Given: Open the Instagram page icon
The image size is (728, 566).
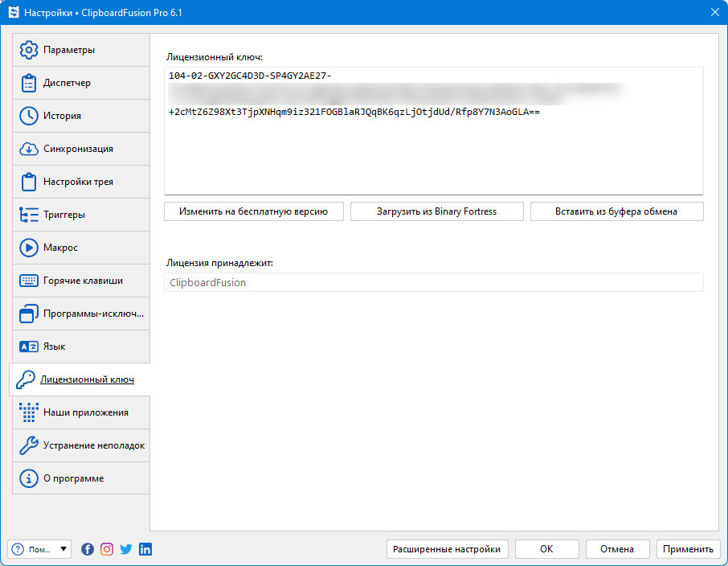Looking at the screenshot, I should [x=107, y=549].
